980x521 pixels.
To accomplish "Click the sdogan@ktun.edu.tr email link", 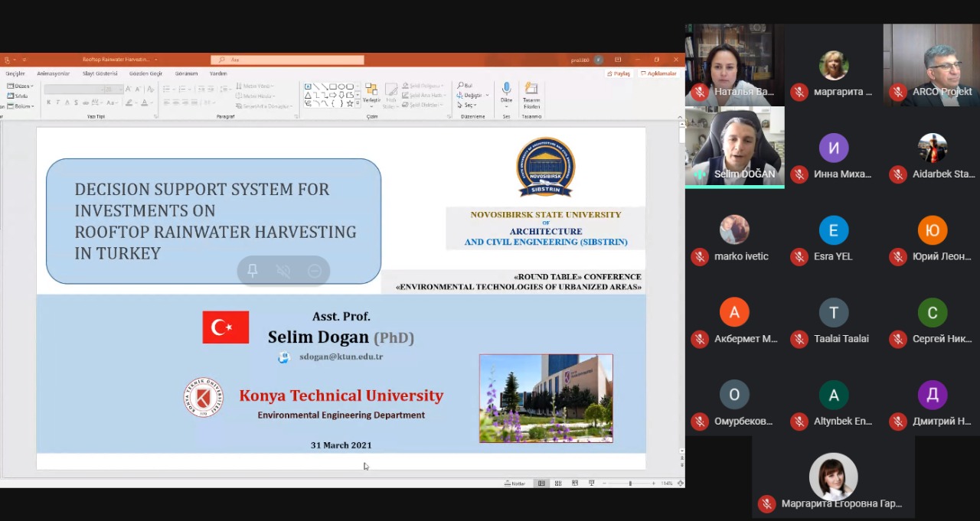I will [341, 357].
